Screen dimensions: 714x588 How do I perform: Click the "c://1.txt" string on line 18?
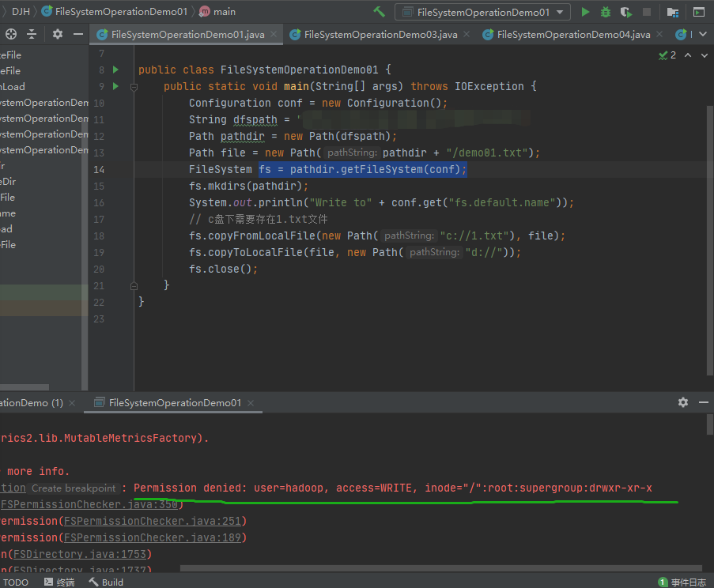click(474, 236)
